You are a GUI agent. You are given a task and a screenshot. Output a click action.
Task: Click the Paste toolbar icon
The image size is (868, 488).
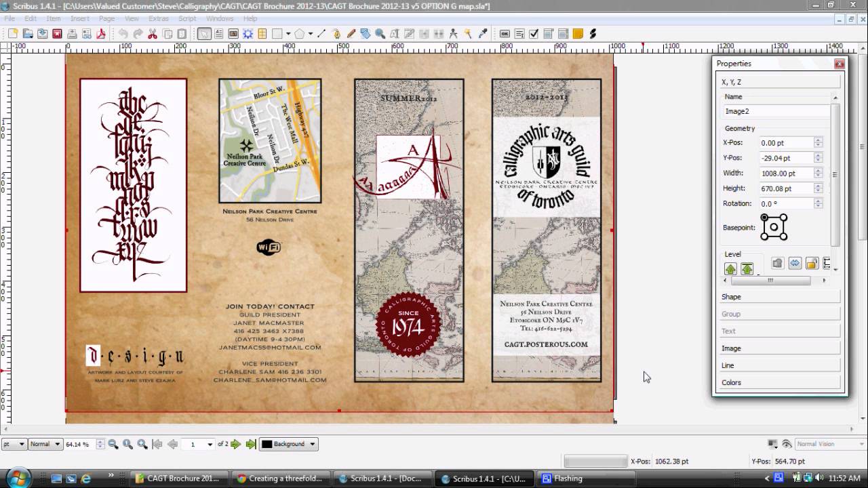tap(182, 34)
